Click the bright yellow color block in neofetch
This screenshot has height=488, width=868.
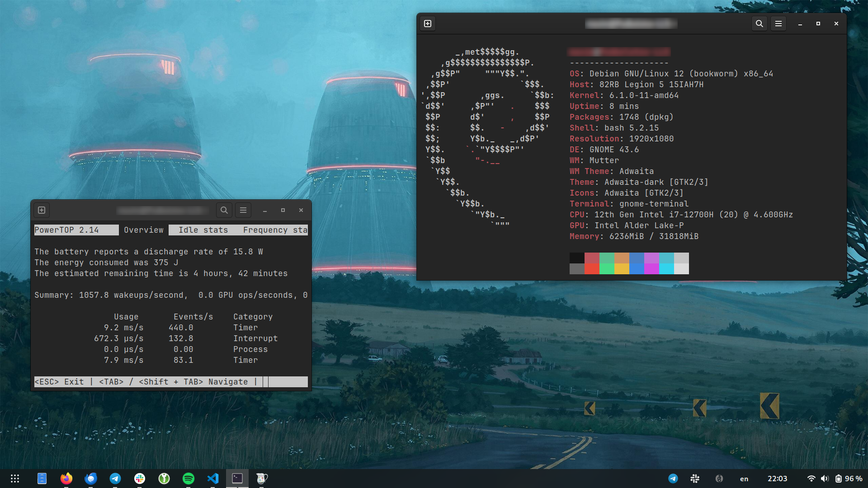(x=622, y=269)
